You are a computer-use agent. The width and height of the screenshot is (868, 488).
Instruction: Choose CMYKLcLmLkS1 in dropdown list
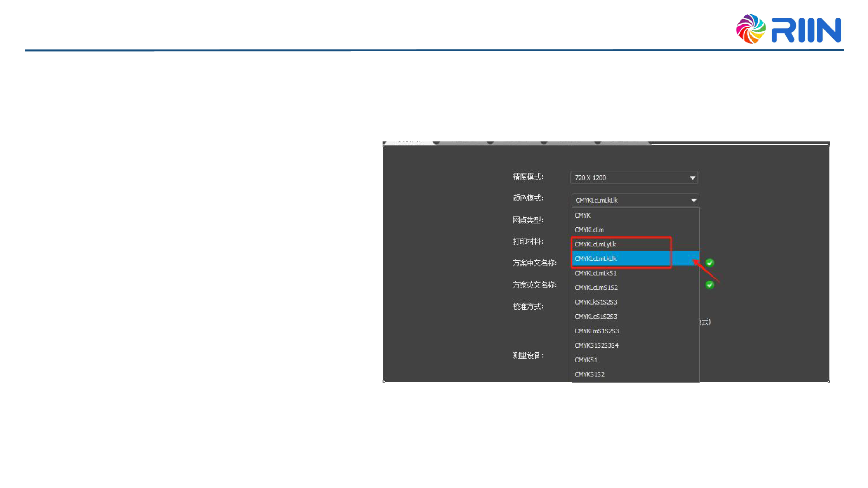(x=596, y=273)
